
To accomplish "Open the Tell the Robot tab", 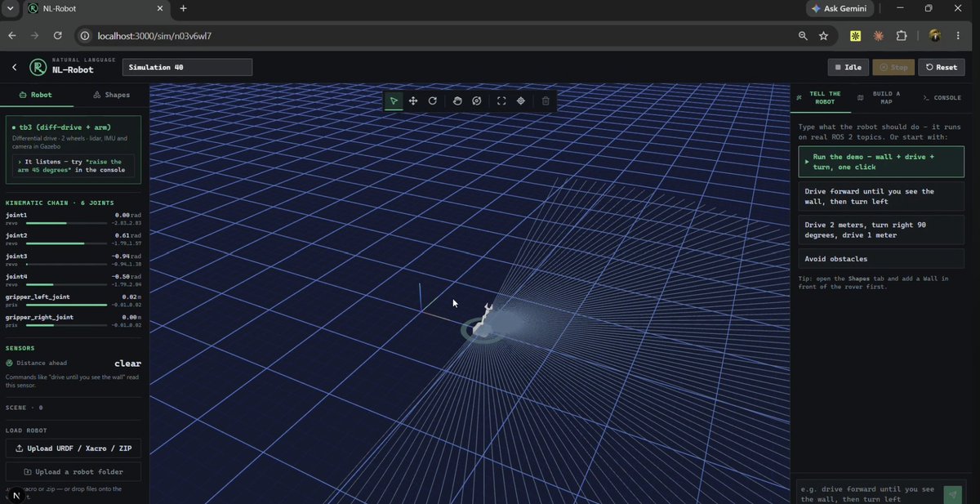I will tap(819, 97).
